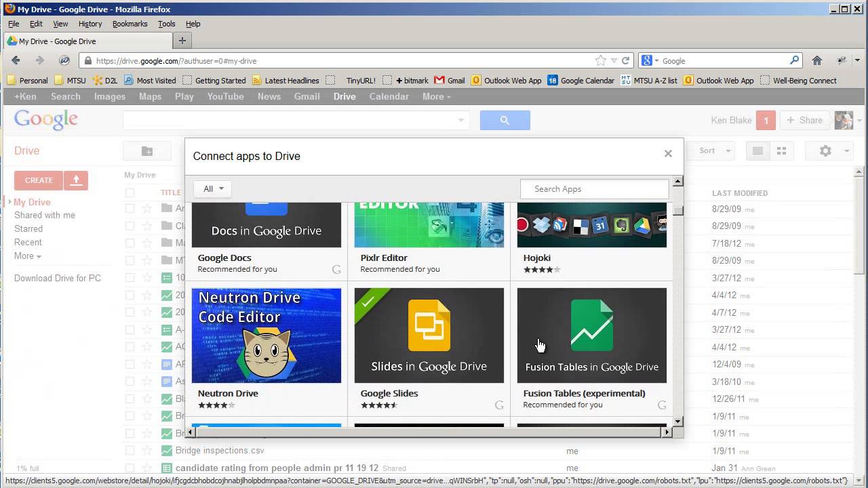Click the blue Google Drive search button

tap(505, 120)
